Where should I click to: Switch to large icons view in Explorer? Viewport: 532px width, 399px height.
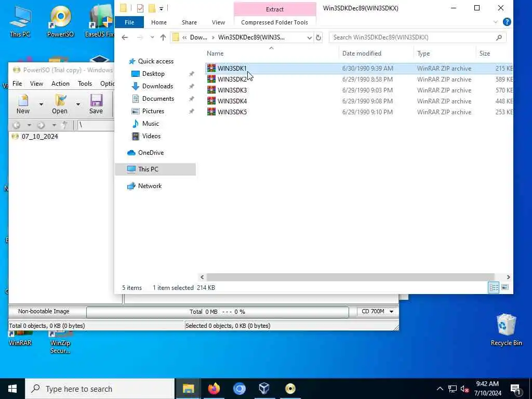point(505,287)
